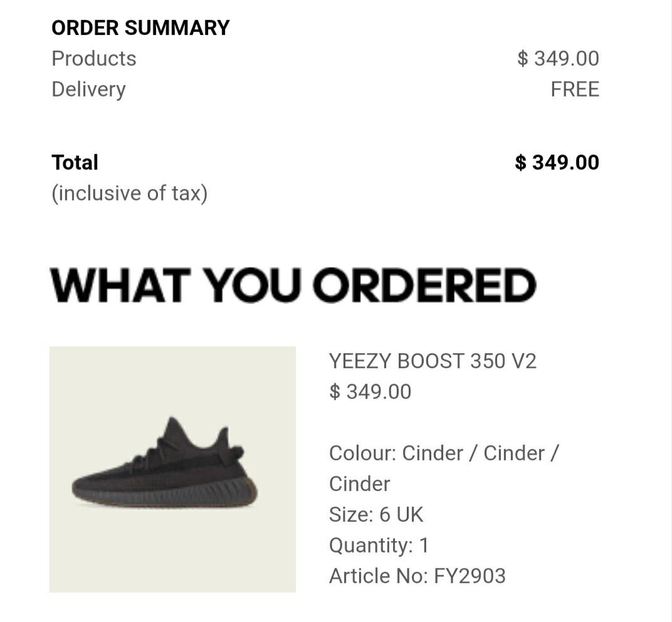Select the YEEZY BOOST 350 V2 product name
This screenshot has width=672, height=622.
point(433,361)
